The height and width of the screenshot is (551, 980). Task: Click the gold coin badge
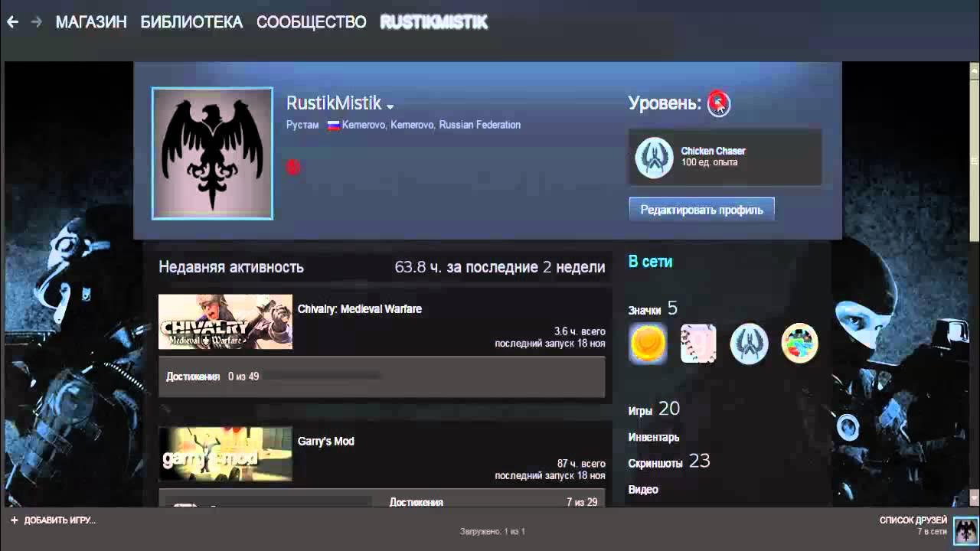648,344
